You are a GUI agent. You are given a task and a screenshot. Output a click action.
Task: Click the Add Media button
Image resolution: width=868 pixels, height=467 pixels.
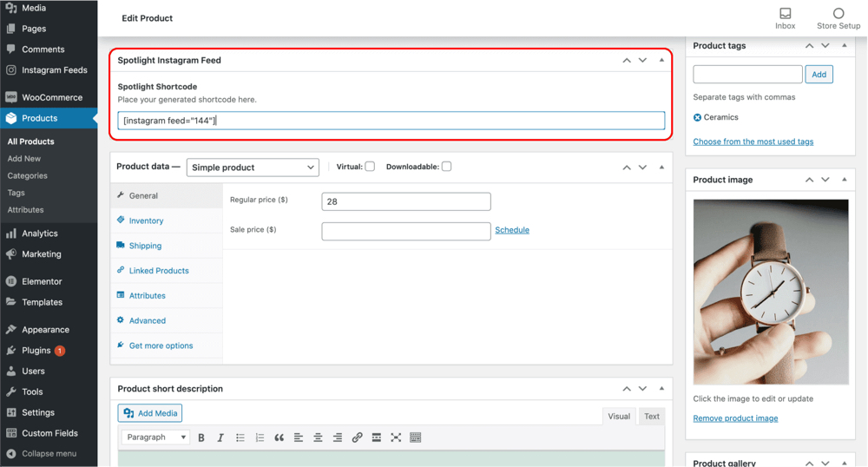pyautogui.click(x=150, y=413)
